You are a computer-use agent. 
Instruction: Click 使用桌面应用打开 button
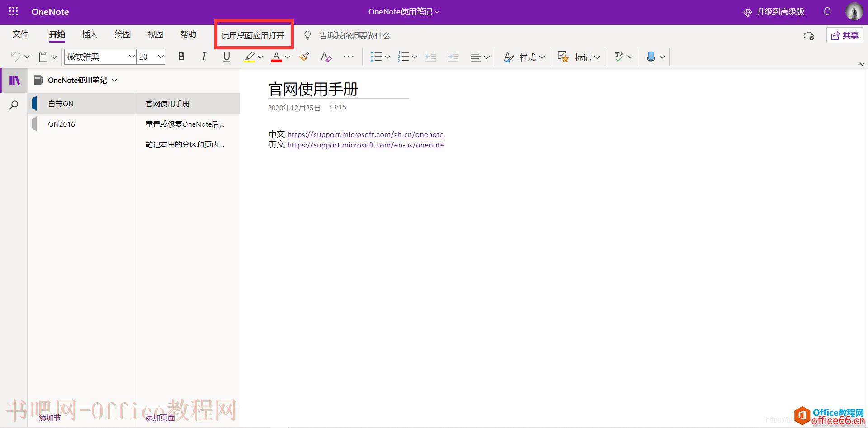pos(253,35)
